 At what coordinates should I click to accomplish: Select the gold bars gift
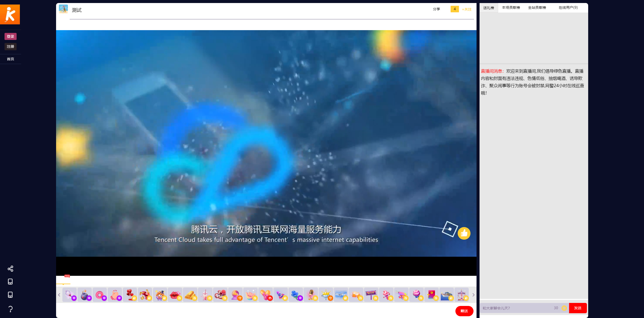(x=190, y=295)
